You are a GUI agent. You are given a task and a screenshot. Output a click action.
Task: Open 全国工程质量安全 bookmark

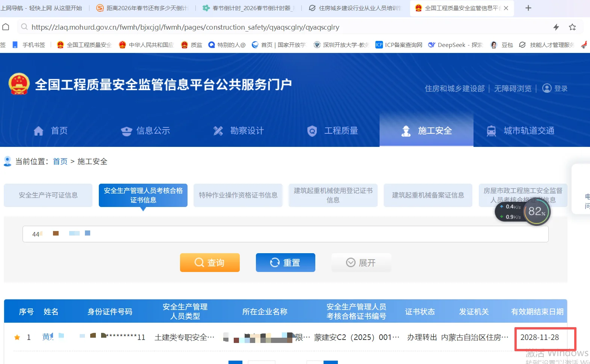click(84, 45)
